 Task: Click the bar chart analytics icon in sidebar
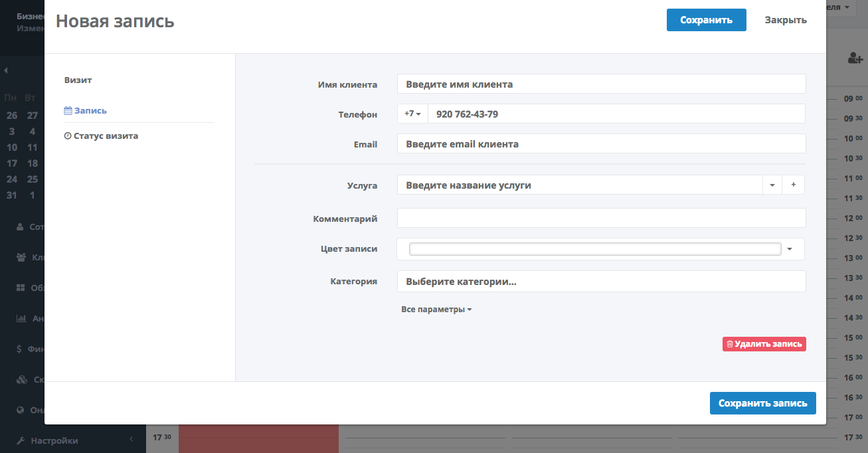pyautogui.click(x=21, y=318)
